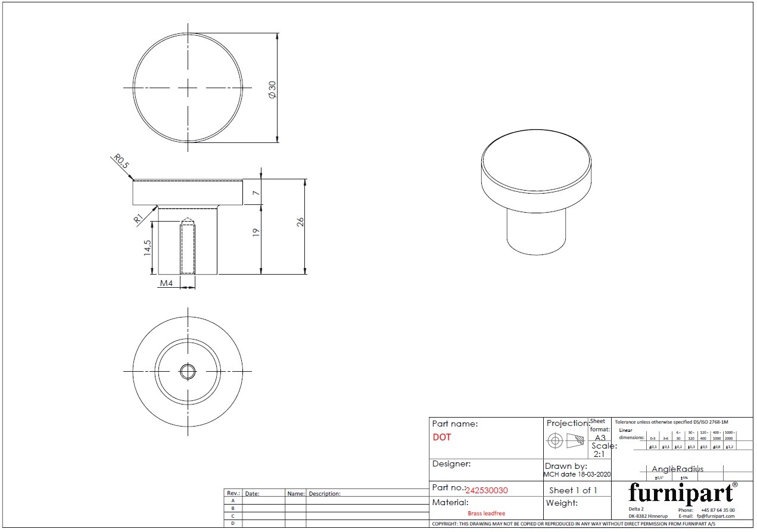Viewport: 757px width, 532px height.
Task: Click the top view circle center mark
Action: point(188,88)
